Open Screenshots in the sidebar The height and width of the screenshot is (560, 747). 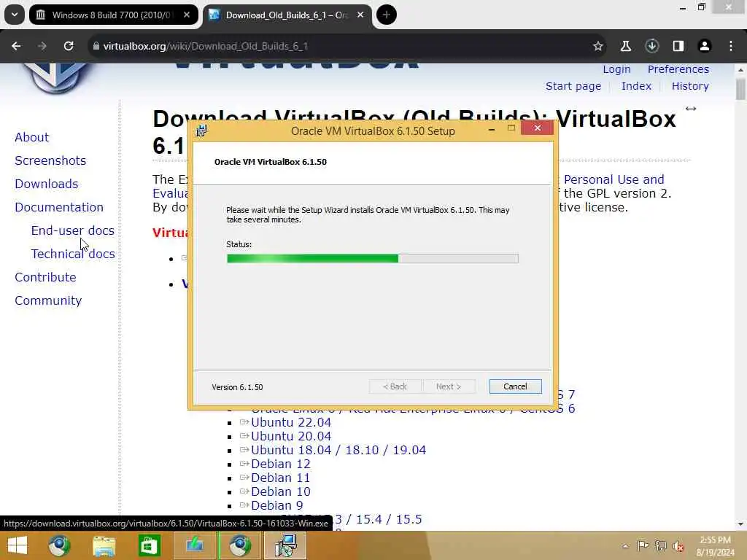(x=50, y=160)
